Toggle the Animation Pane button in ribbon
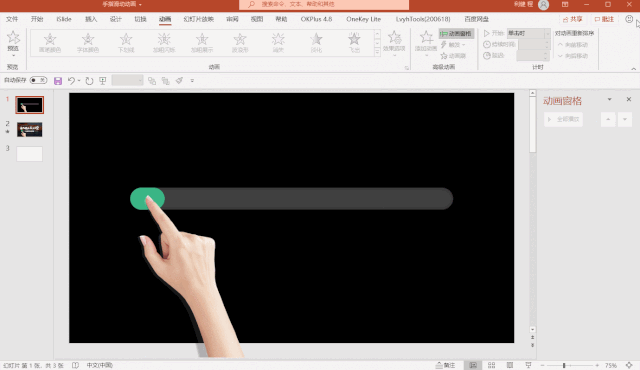Image resolution: width=640 pixels, height=370 pixels. pyautogui.click(x=456, y=33)
